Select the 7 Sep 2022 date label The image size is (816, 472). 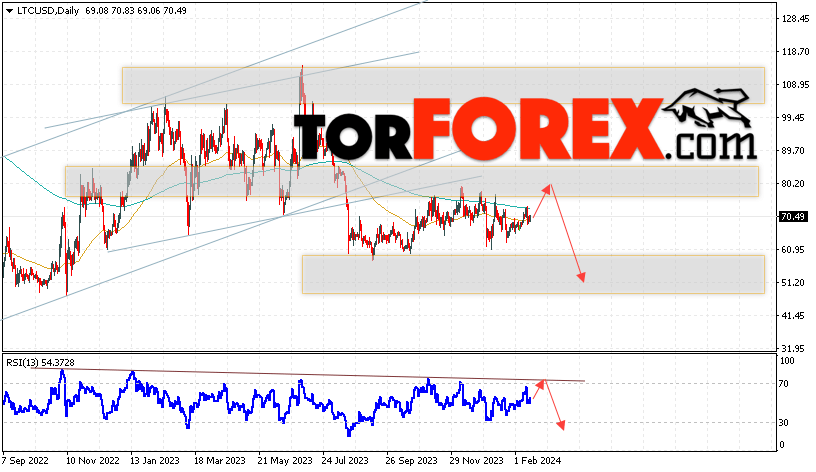(25, 461)
